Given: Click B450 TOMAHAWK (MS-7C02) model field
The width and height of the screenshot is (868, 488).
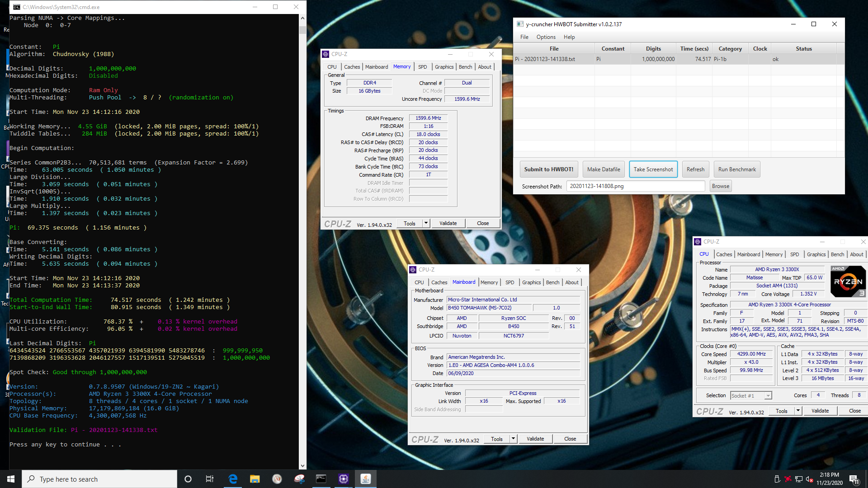Looking at the screenshot, I should (489, 308).
